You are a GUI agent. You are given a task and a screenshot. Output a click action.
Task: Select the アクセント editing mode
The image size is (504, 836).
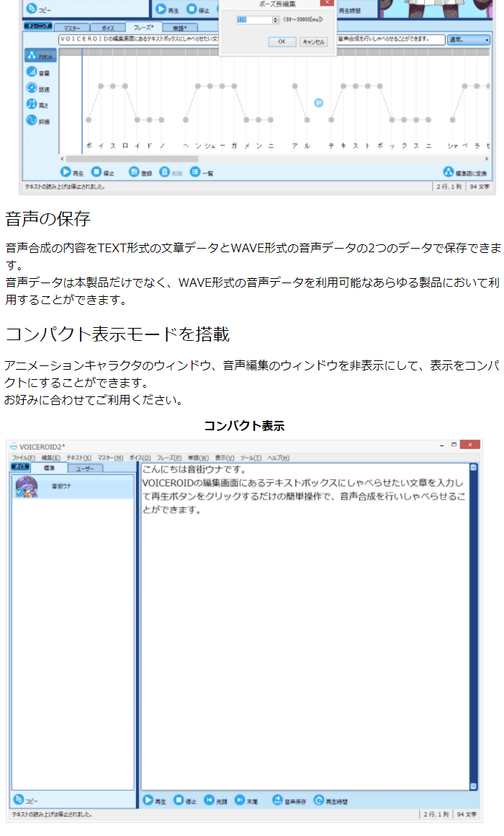[40, 55]
